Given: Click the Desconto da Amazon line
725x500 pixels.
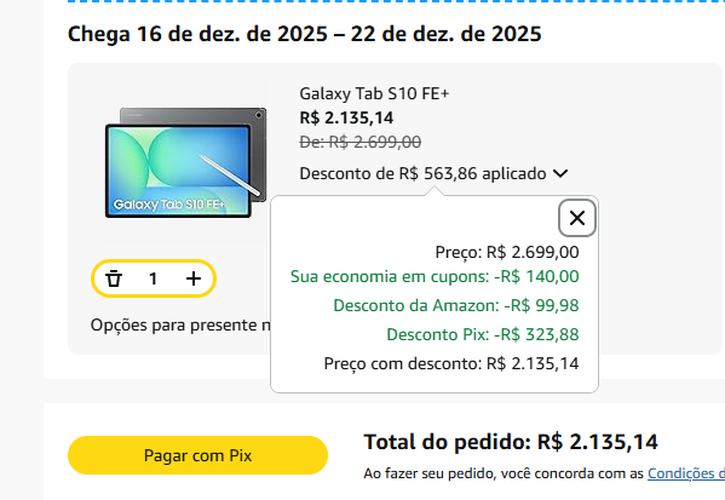Looking at the screenshot, I should point(456,306).
